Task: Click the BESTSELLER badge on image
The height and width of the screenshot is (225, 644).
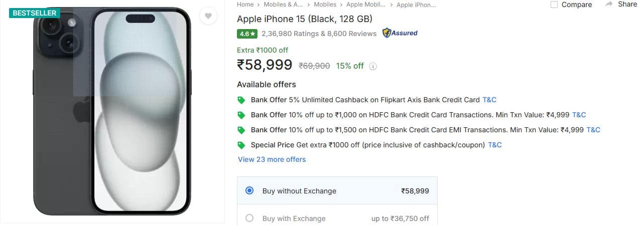Action: [34, 13]
